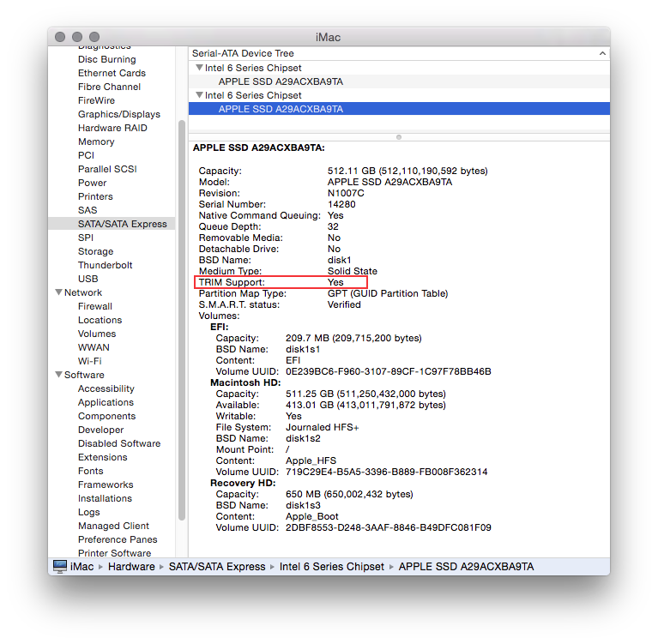Viewport: 658px width, 644px height.
Task: Select Managed Client under Software
Action: (x=113, y=526)
